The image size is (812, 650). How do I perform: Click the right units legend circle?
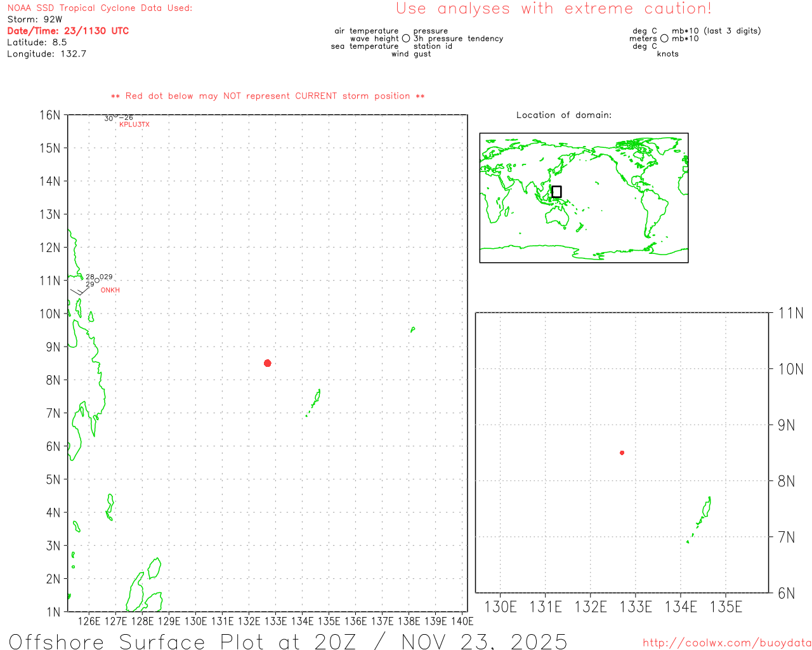664,39
